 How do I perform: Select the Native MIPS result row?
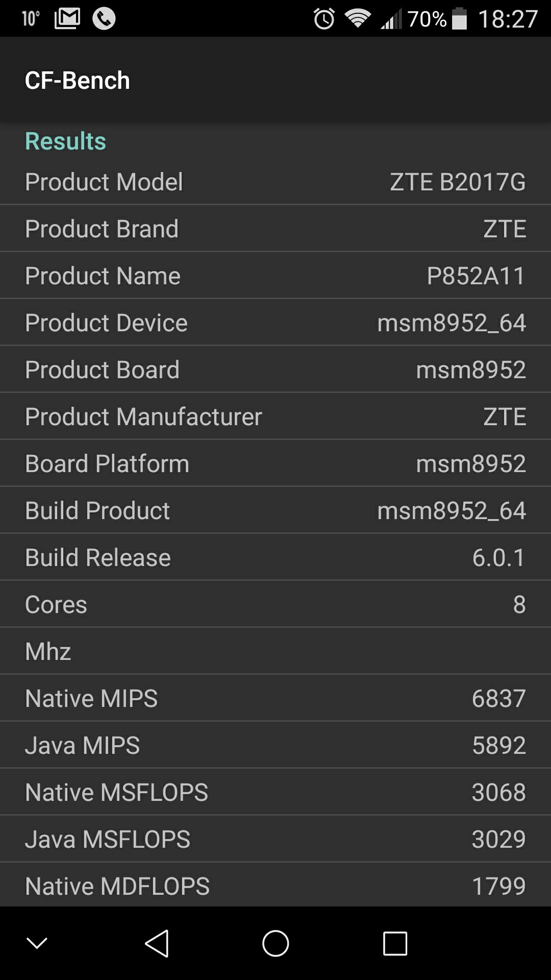click(x=275, y=698)
